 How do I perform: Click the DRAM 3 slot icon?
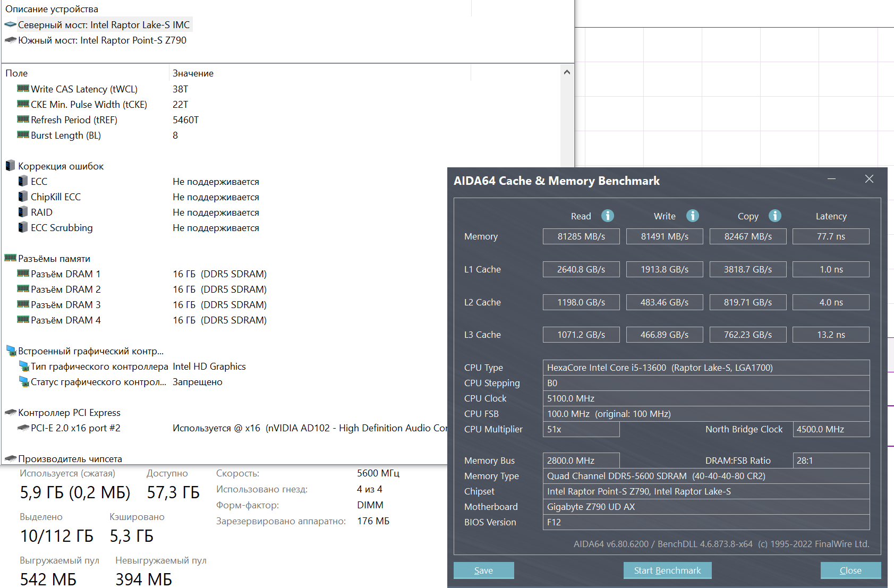pyautogui.click(x=23, y=304)
